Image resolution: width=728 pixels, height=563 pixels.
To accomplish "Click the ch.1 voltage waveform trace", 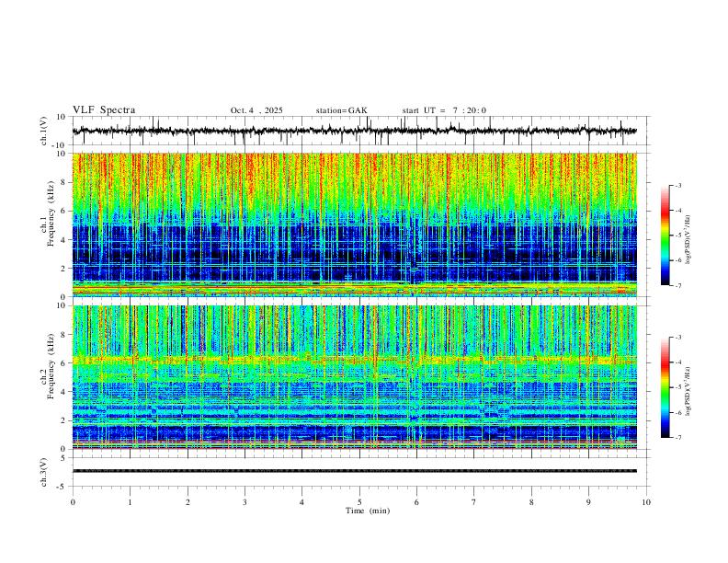I will click(x=354, y=131).
